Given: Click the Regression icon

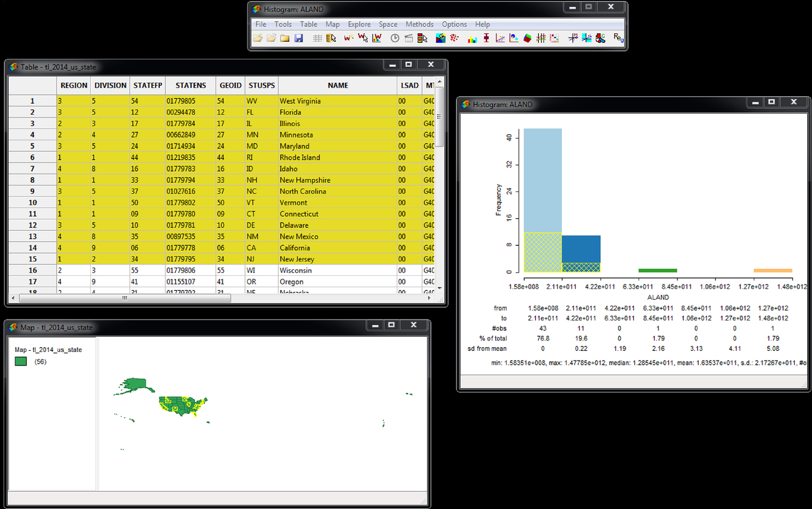Looking at the screenshot, I should 618,38.
